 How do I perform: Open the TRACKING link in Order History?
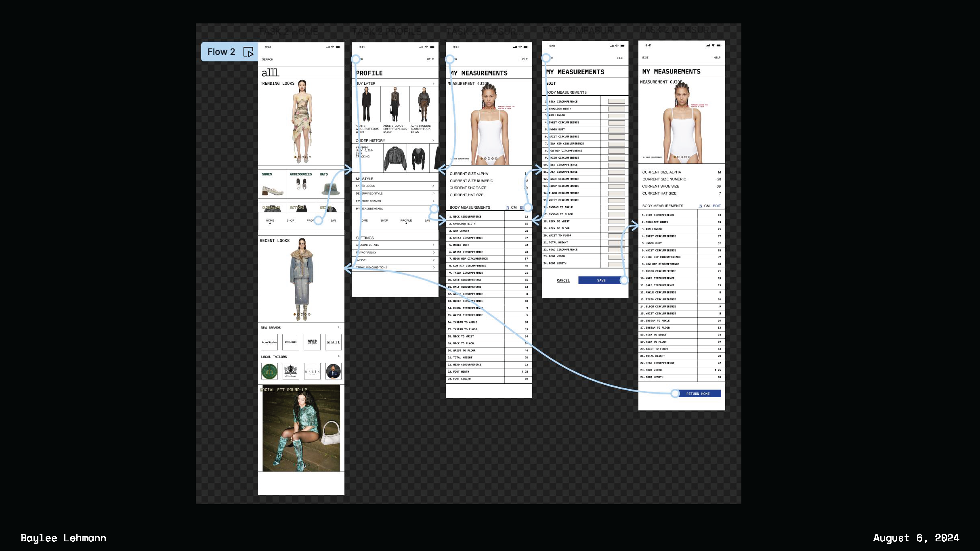[363, 157]
